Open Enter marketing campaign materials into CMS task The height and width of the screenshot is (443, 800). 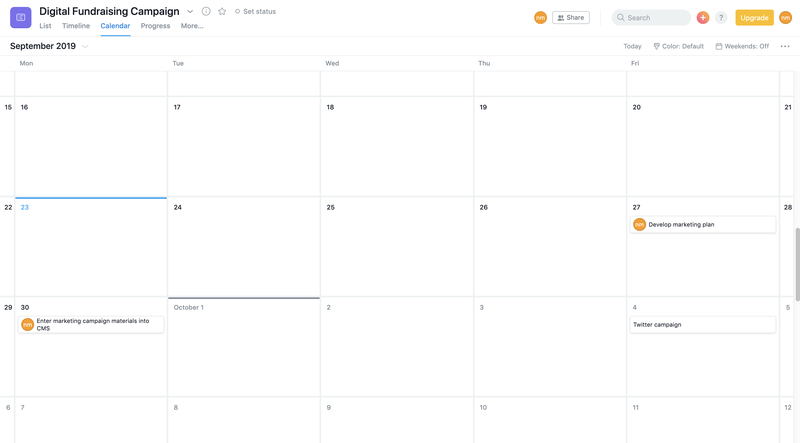91,325
